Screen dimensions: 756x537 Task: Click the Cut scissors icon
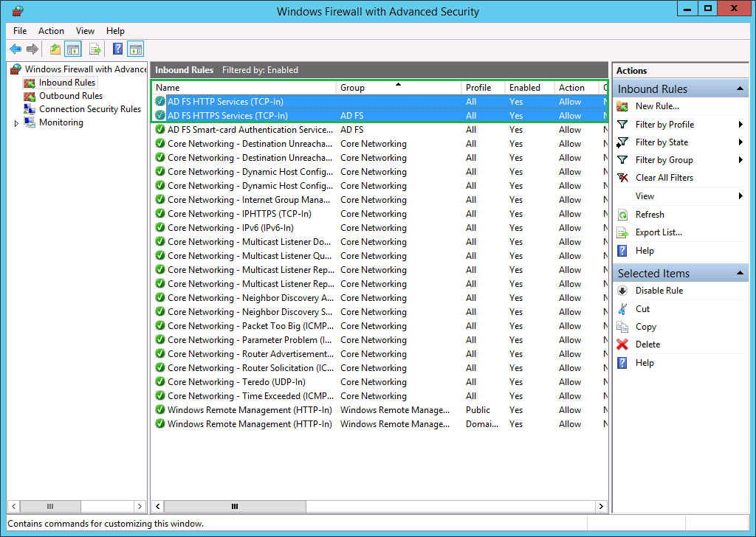click(622, 309)
